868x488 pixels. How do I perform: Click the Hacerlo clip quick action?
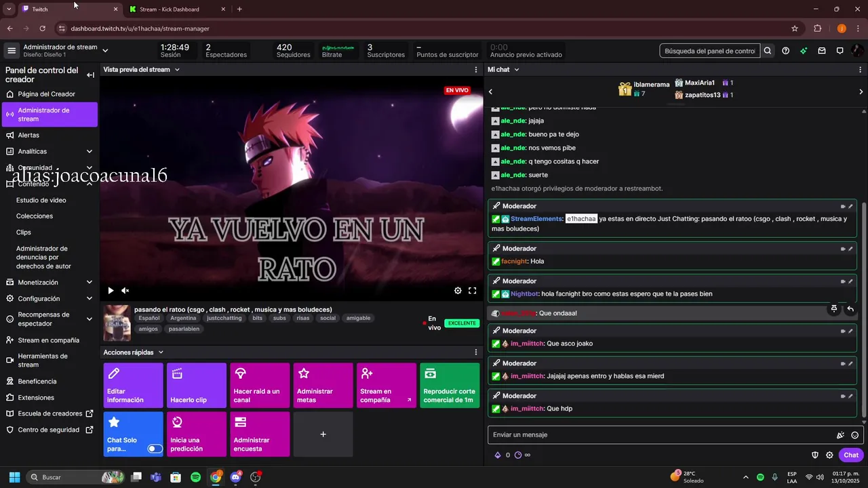click(197, 386)
